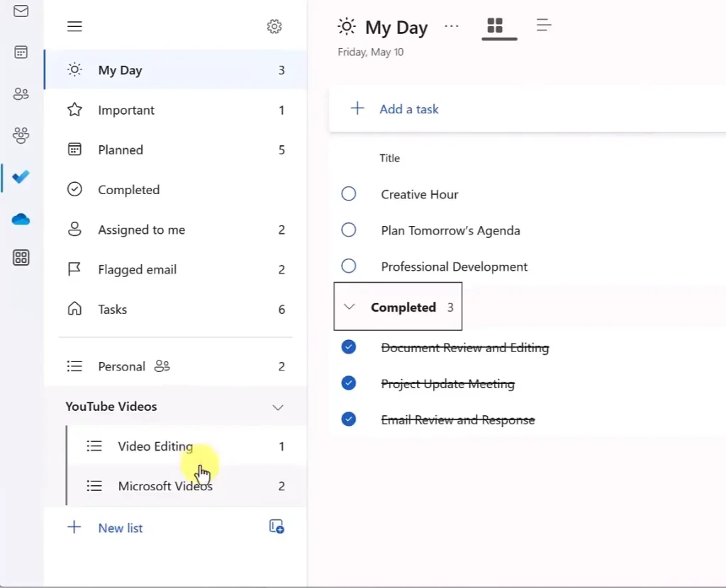This screenshot has height=588, width=726.
Task: Open the settings gear icon
Action: tap(274, 27)
